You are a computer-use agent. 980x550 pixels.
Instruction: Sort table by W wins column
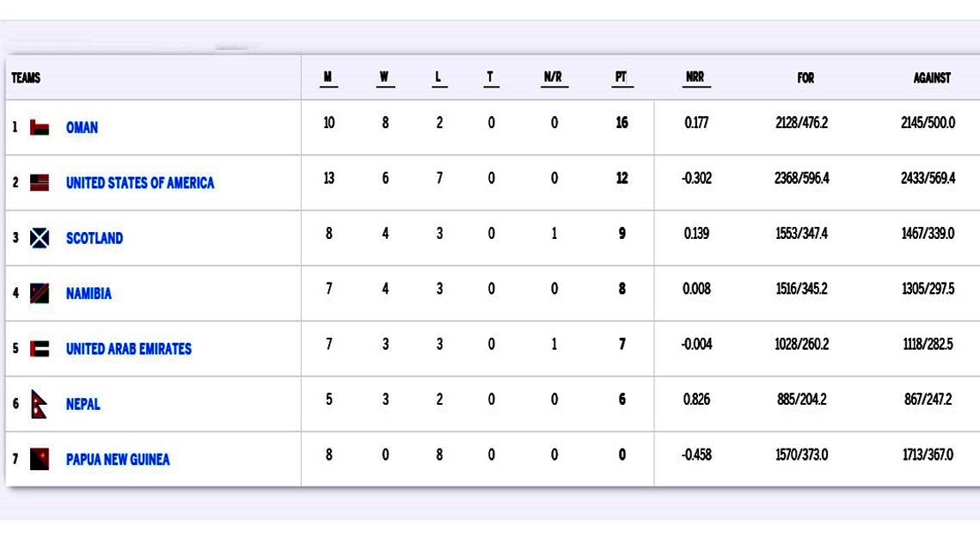384,77
